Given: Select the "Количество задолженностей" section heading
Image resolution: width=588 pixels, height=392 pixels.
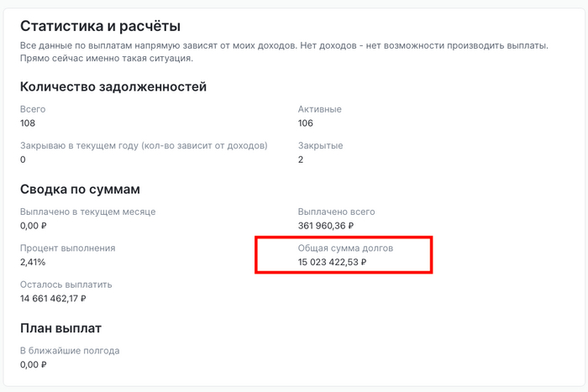Looking at the screenshot, I should 113,86.
